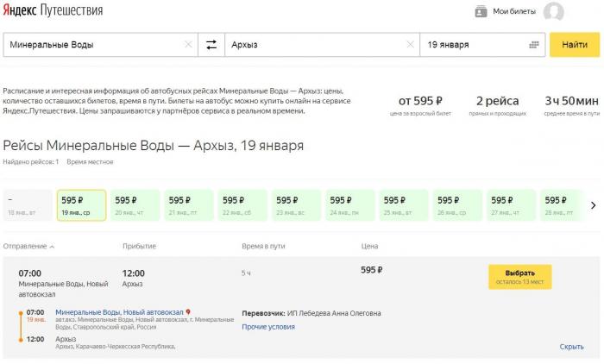Click the 3 ч 50 мин average time
The height and width of the screenshot is (364, 604).
click(571, 101)
